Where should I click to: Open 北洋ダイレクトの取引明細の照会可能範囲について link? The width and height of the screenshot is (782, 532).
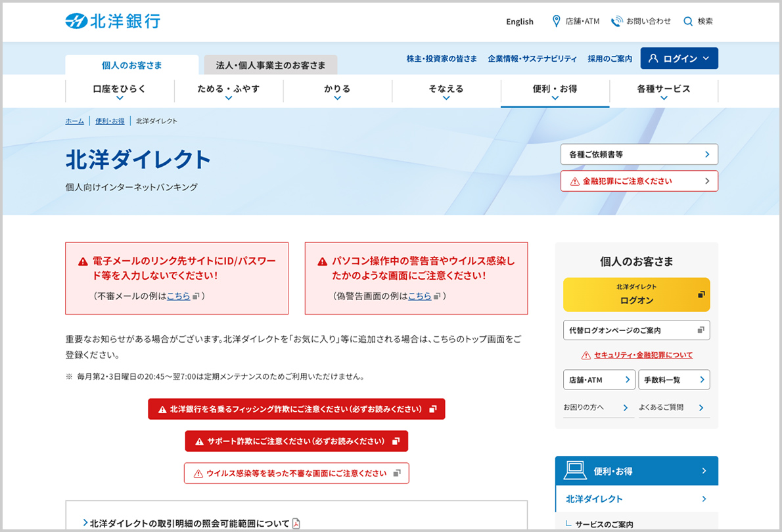point(189,523)
